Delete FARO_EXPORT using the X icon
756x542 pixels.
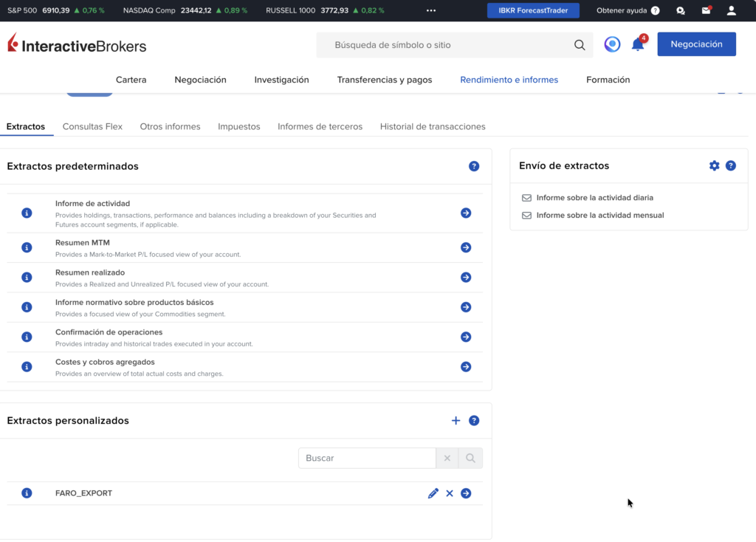(x=450, y=493)
